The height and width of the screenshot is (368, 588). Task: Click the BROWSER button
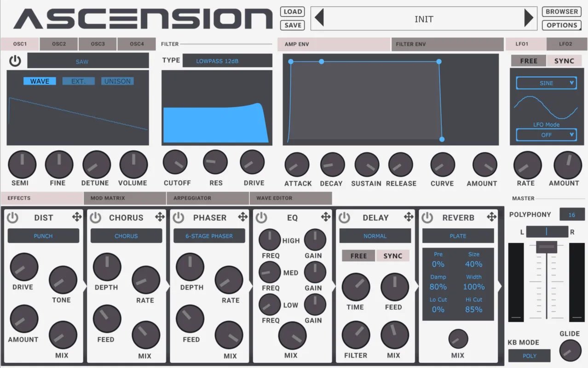pyautogui.click(x=562, y=12)
